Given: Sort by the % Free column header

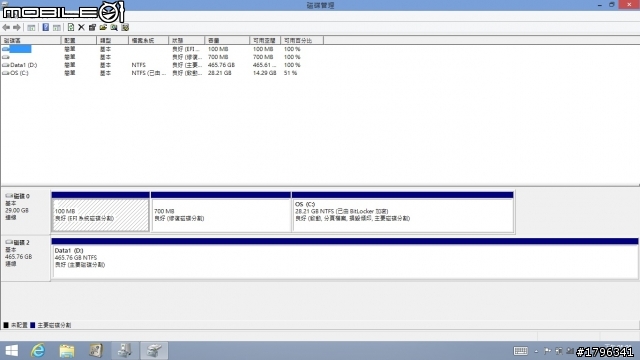Looking at the screenshot, I should pyautogui.click(x=302, y=40).
